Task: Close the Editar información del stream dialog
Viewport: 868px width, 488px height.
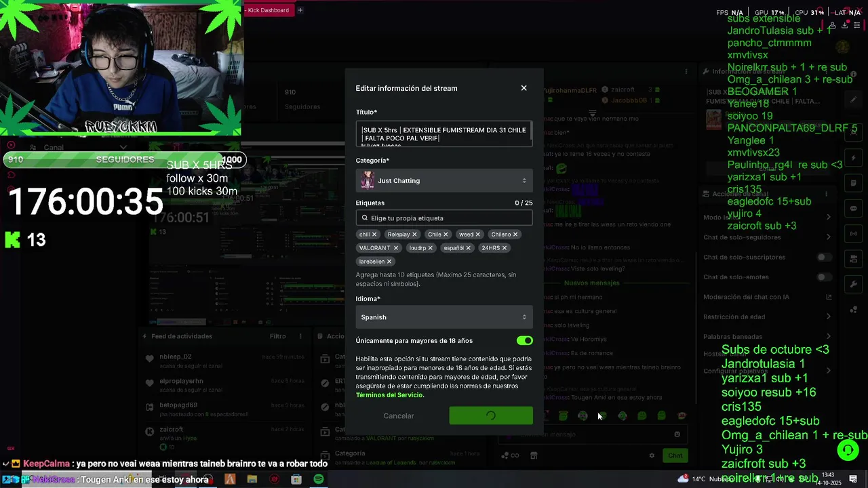Action: pyautogui.click(x=524, y=88)
